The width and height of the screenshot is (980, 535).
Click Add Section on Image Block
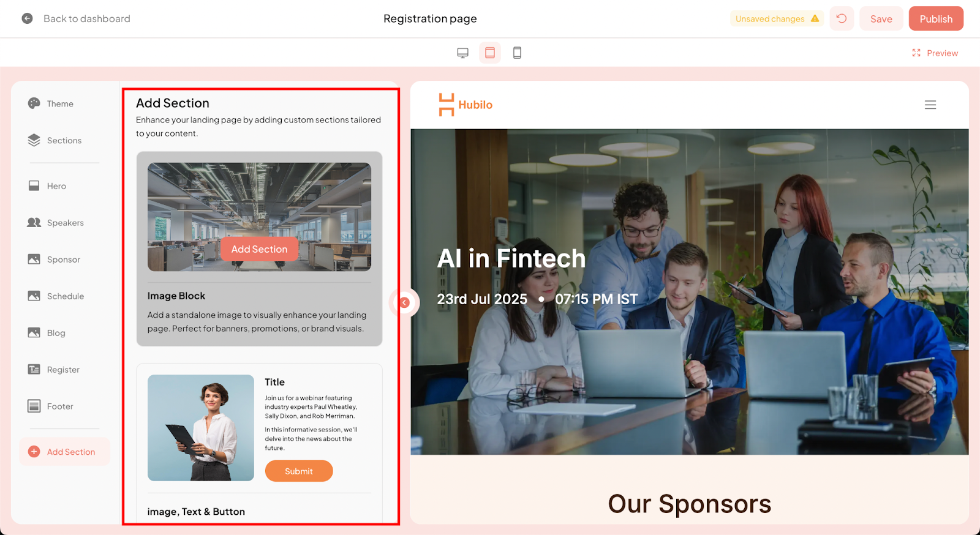[x=259, y=249]
